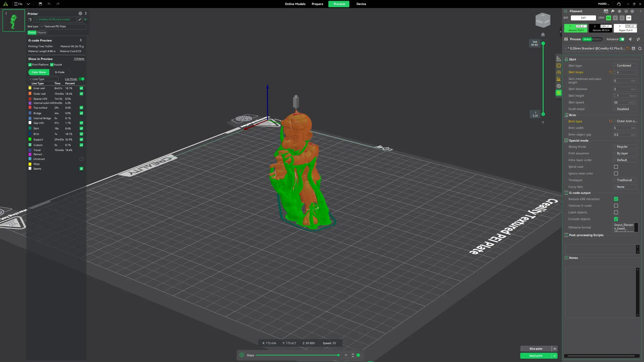Open the Online Models tab
The image size is (644, 362).
click(295, 4)
